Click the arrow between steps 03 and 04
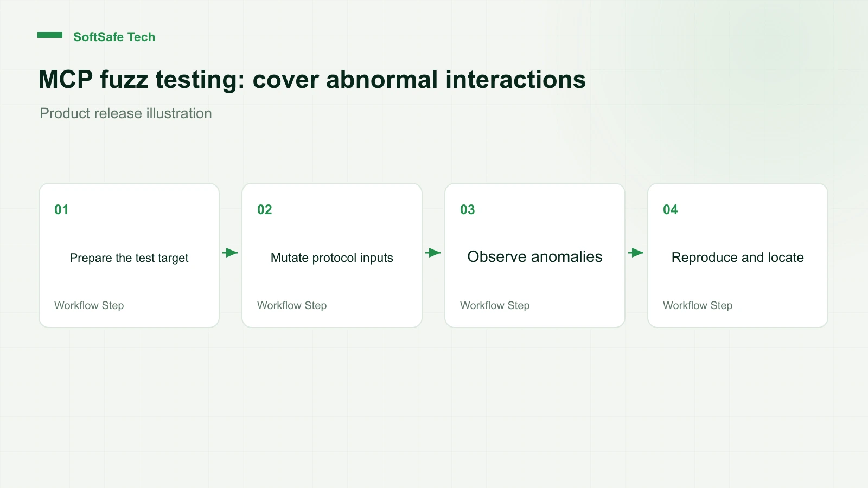The width and height of the screenshot is (868, 488). pos(636,253)
